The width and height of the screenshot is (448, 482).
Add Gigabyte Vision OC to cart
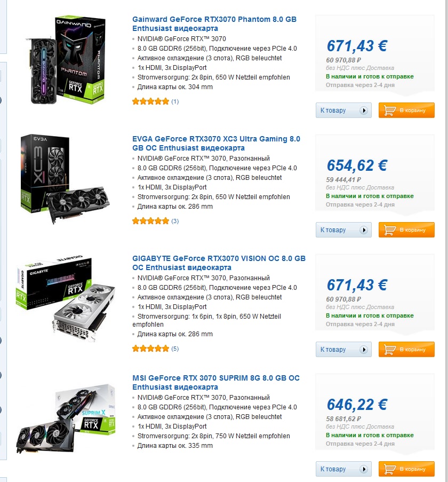point(406,349)
